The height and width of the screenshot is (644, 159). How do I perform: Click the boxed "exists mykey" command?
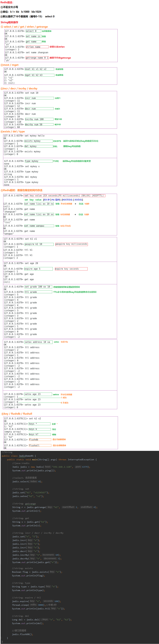coord(38,141)
